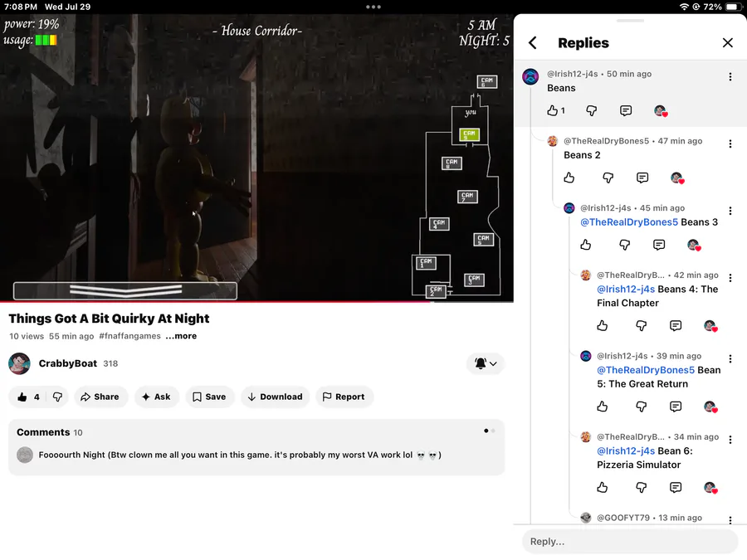The image size is (747, 560).
Task: Open @Irish12-j4s avatar on 'Beans' comment
Action: 530,76
